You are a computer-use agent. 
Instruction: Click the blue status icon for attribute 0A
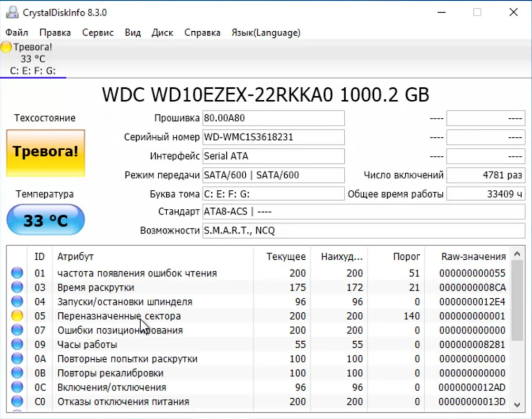pyautogui.click(x=17, y=358)
